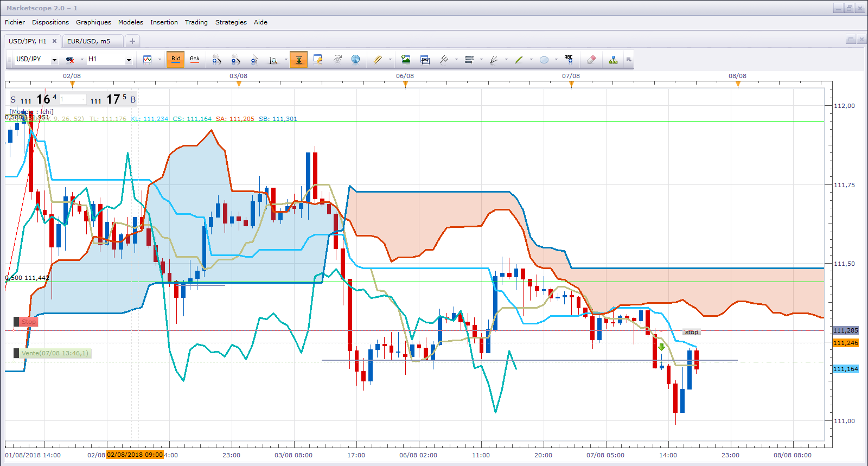This screenshot has height=466, width=868.
Task: Open the Aide menu
Action: 260,22
